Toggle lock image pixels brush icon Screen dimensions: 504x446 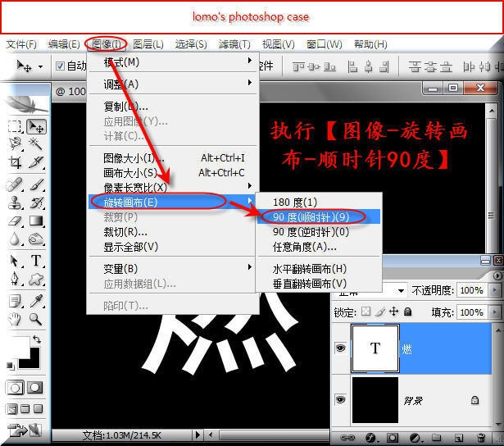tap(380, 312)
